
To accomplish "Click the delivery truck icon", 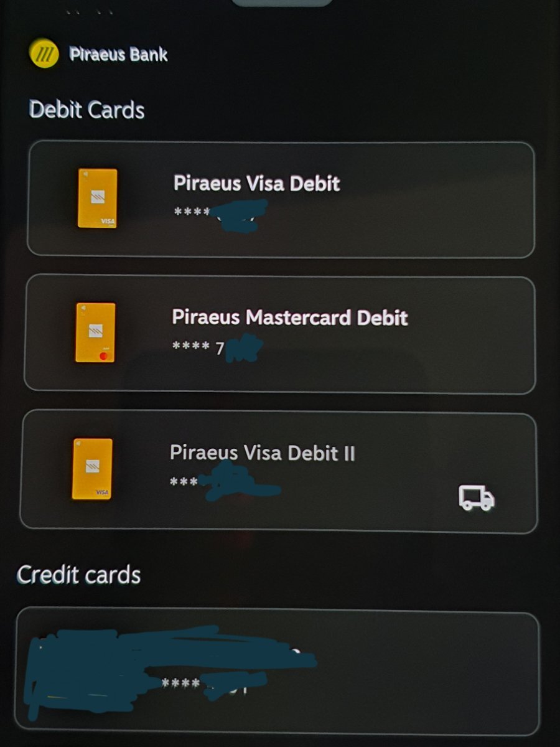I will pos(477,498).
